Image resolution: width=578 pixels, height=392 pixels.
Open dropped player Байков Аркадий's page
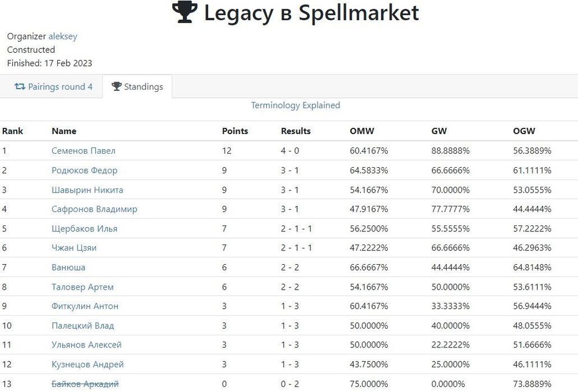tap(85, 384)
